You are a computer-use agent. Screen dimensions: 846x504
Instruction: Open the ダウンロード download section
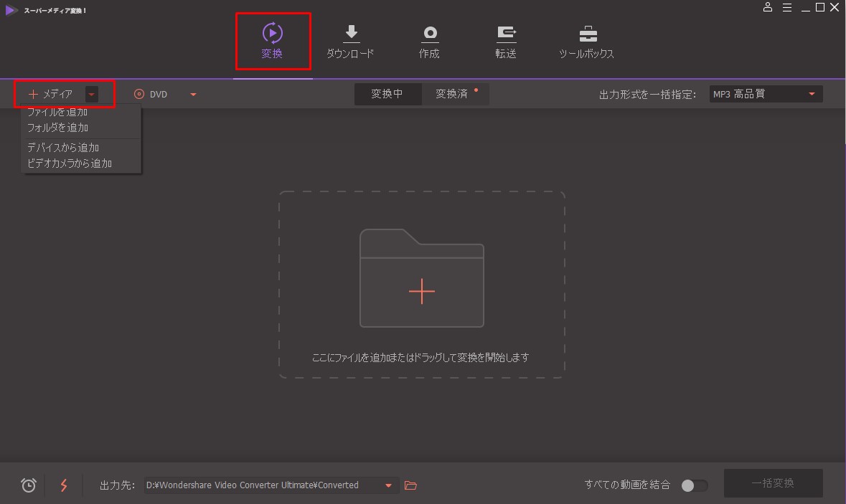350,42
